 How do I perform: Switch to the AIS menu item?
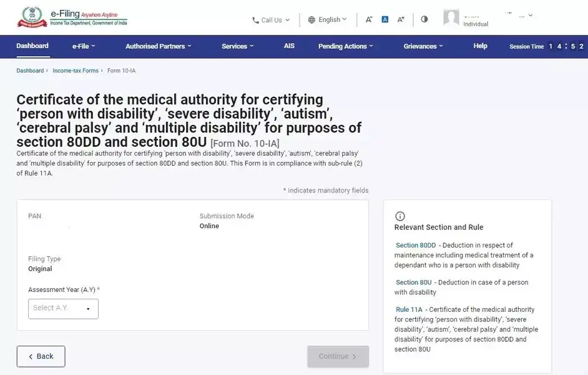click(288, 46)
